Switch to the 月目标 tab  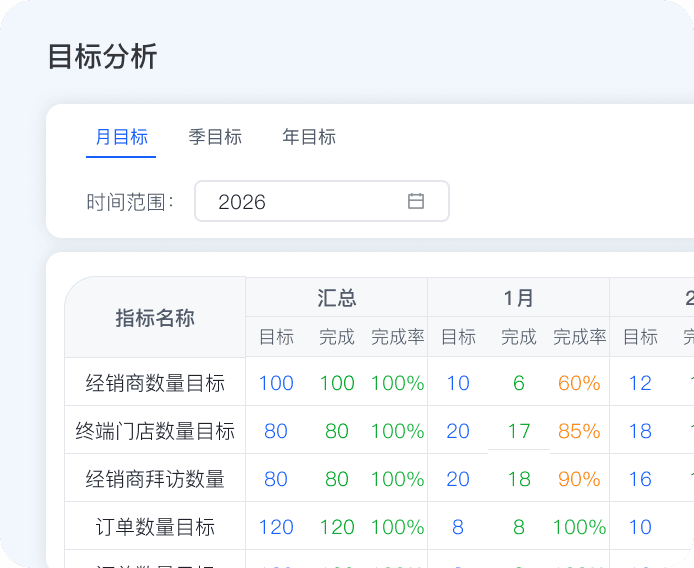121,137
